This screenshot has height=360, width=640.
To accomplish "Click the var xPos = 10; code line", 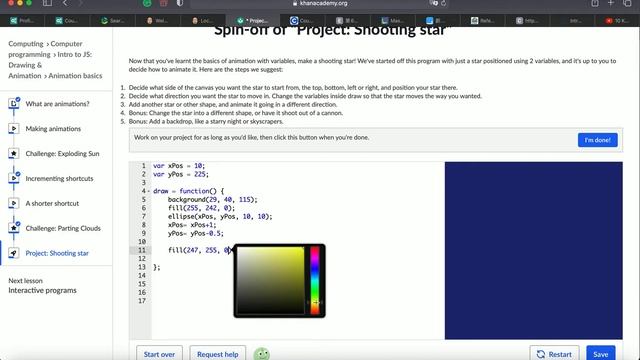I will (179, 166).
